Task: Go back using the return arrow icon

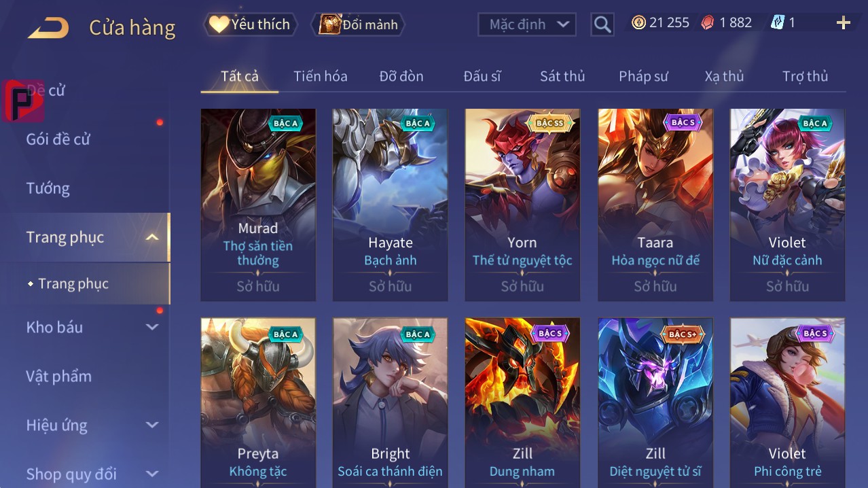Action: click(48, 28)
